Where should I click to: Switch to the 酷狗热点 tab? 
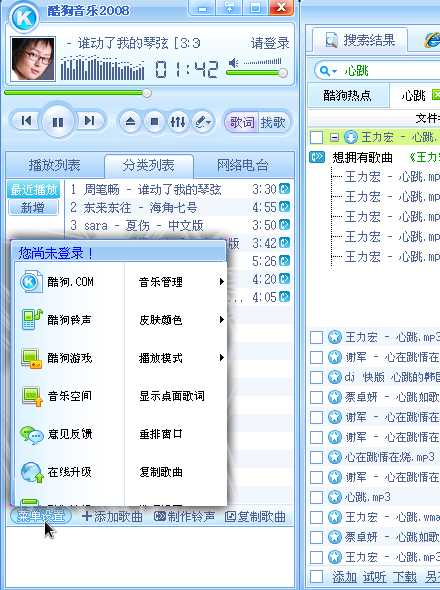(347, 95)
